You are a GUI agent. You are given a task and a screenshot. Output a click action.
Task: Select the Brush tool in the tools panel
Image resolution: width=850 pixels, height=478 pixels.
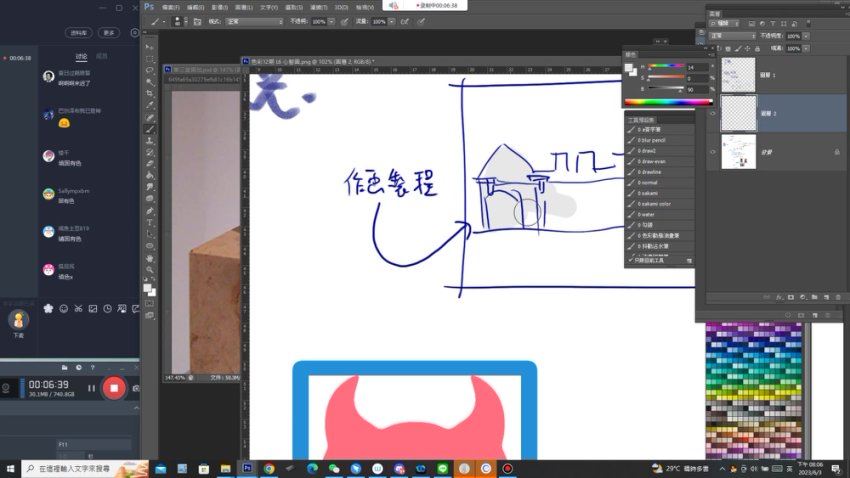pos(150,129)
